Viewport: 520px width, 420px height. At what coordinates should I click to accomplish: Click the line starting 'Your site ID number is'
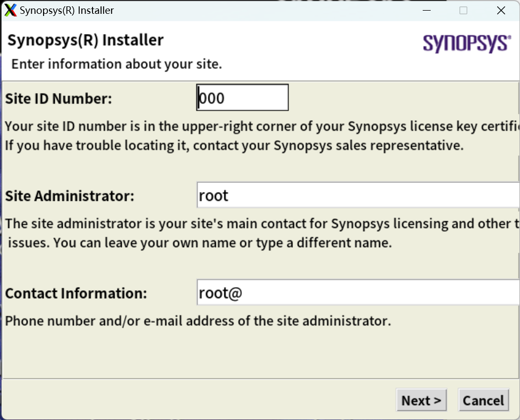tap(262, 127)
